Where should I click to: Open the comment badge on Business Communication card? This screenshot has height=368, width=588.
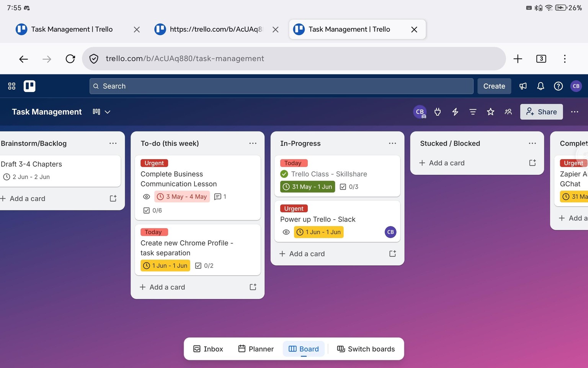(220, 197)
